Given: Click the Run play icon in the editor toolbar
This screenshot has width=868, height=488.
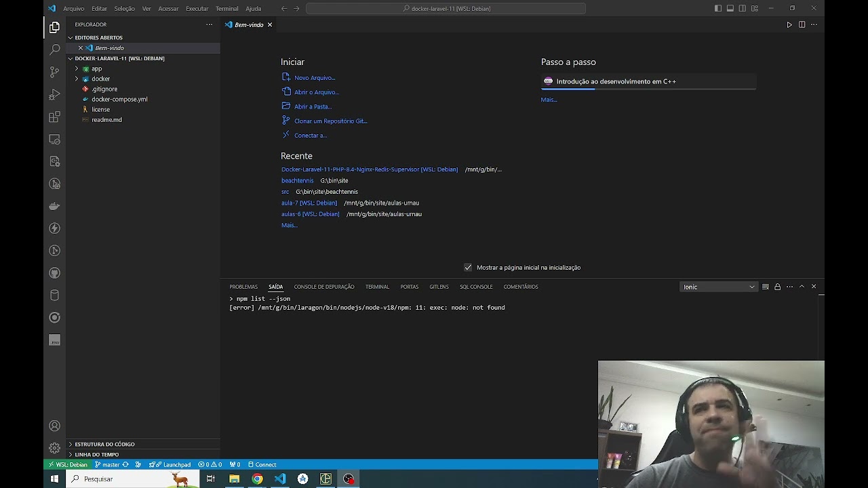Looking at the screenshot, I should [789, 24].
